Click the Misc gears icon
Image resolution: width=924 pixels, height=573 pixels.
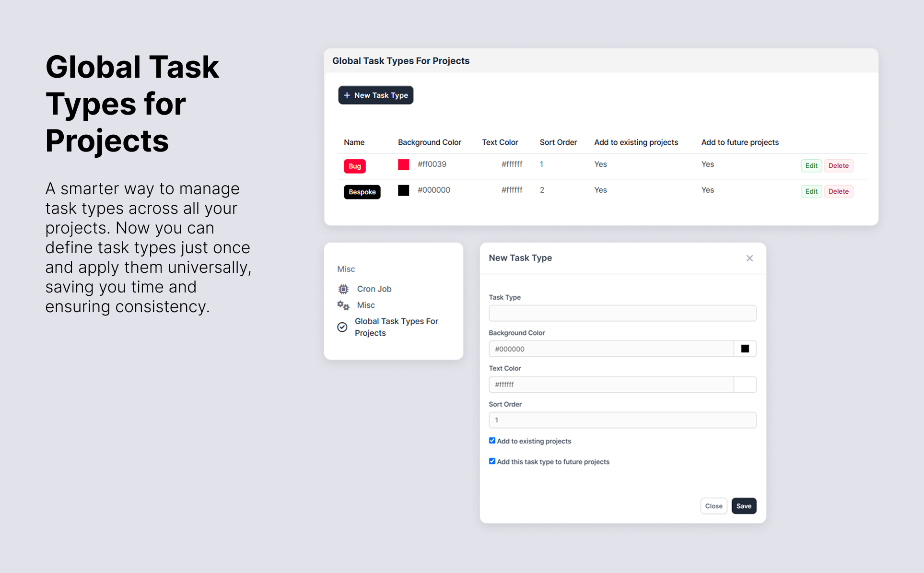pyautogui.click(x=343, y=305)
